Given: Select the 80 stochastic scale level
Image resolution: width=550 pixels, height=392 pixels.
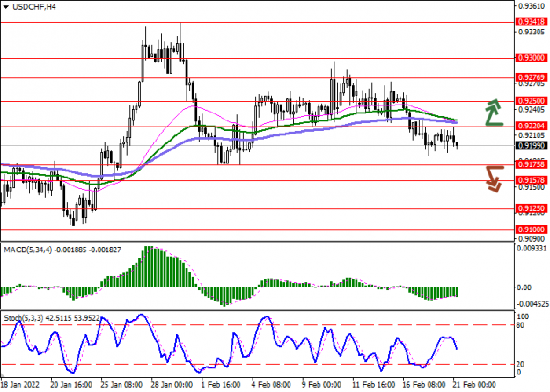Looking at the screenshot, I should 520,325.
